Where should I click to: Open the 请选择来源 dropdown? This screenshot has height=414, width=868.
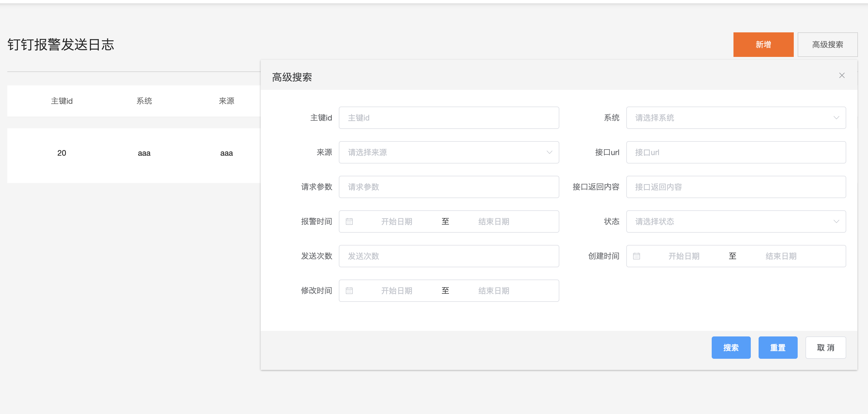tap(449, 153)
